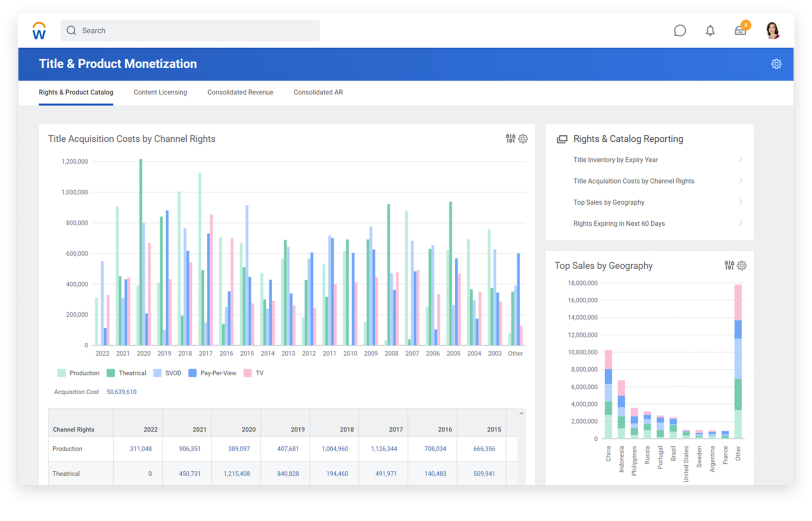
Task: Open Top Sales by Geography report link
Action: point(609,202)
